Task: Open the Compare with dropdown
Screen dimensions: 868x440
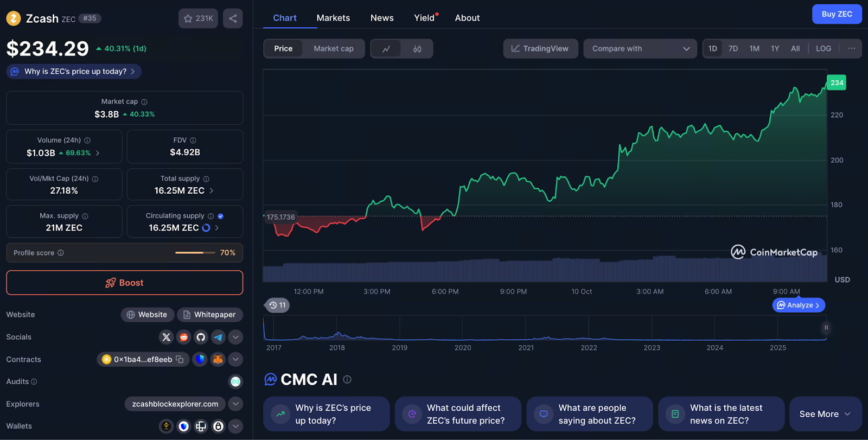Action: 640,49
